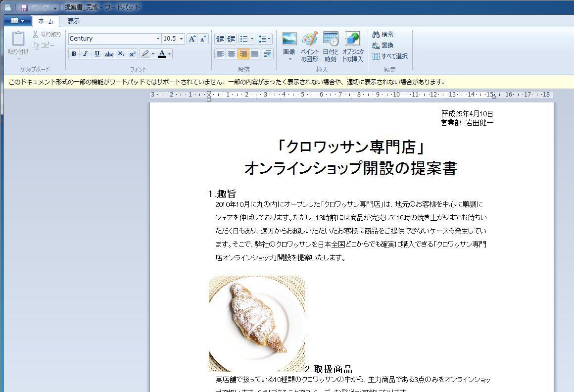574x392 pixels.
Task: Select center text alignment
Action: [232, 54]
